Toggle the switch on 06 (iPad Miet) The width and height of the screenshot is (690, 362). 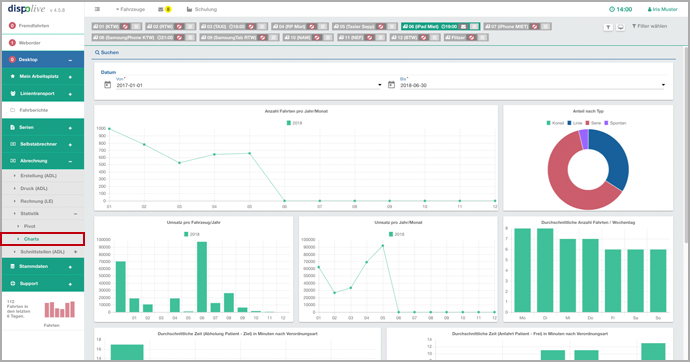473,26
